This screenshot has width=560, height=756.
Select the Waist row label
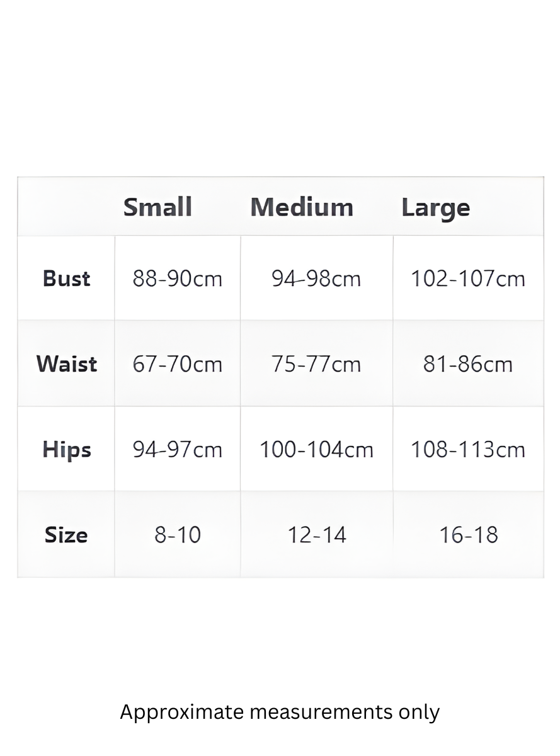67,364
